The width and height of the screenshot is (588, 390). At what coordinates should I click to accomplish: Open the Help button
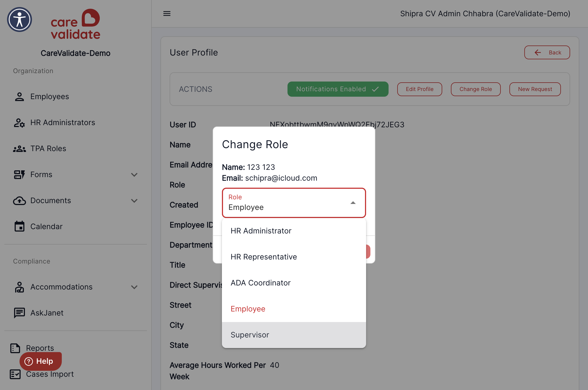click(41, 361)
